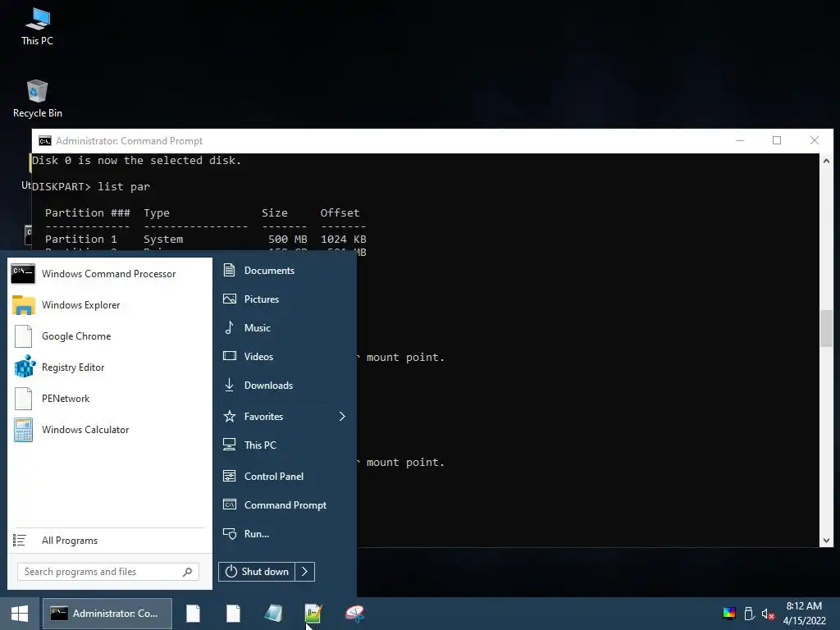Click the search magnifier icon
This screenshot has width=840, height=630.
click(187, 572)
